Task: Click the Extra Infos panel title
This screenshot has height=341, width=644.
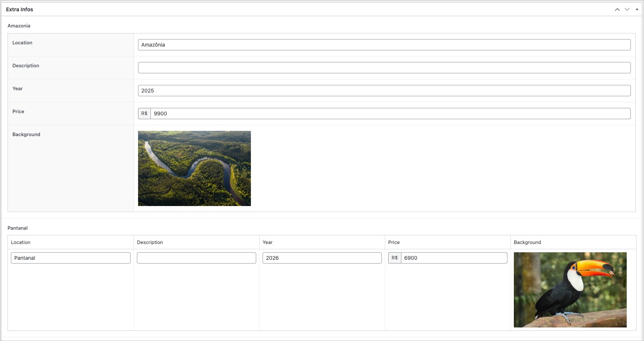Action: tap(20, 9)
